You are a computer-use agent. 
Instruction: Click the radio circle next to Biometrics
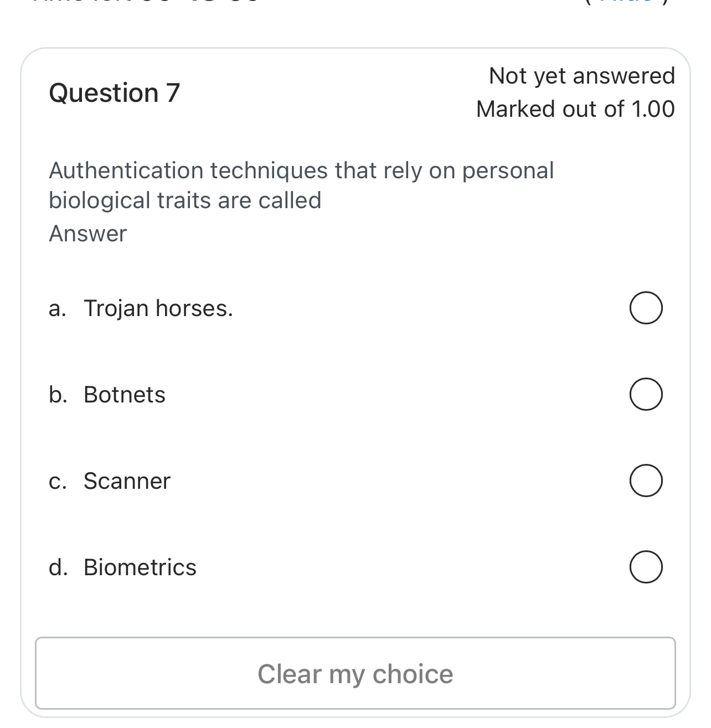(646, 567)
